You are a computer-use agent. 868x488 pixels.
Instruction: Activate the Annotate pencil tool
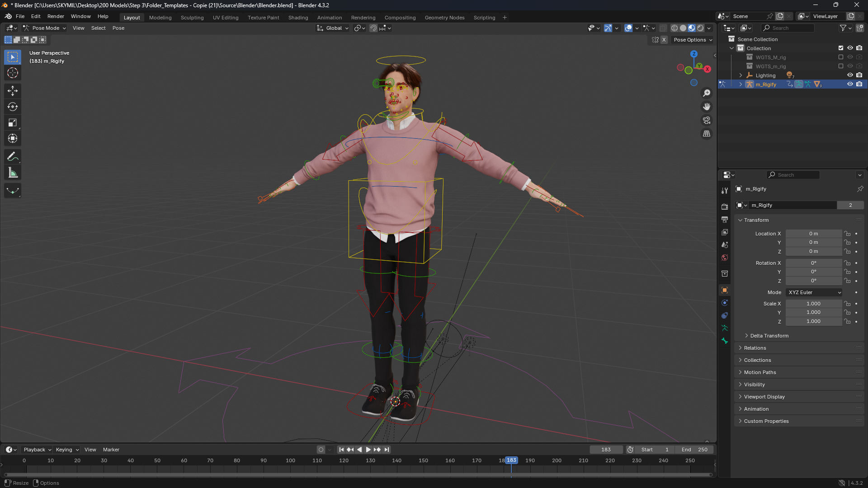13,157
